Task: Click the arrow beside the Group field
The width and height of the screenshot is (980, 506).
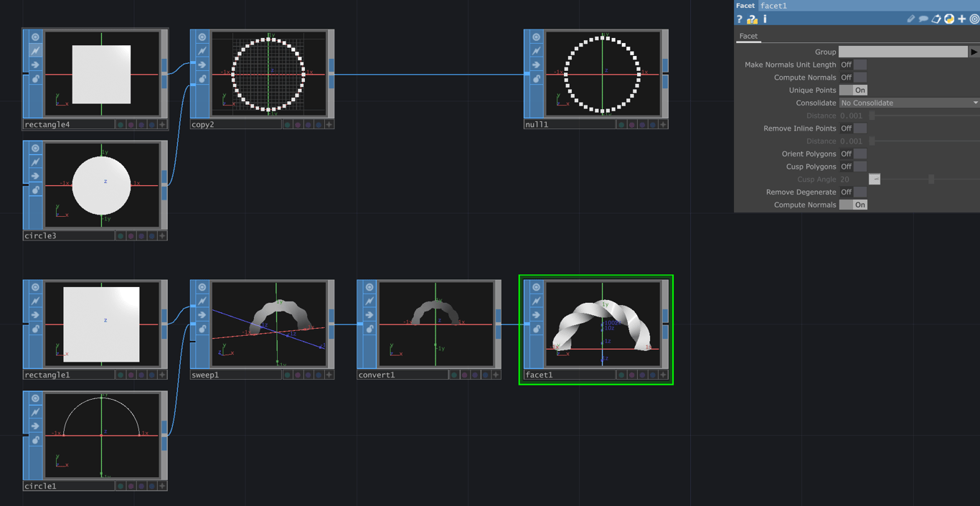Action: click(x=974, y=51)
